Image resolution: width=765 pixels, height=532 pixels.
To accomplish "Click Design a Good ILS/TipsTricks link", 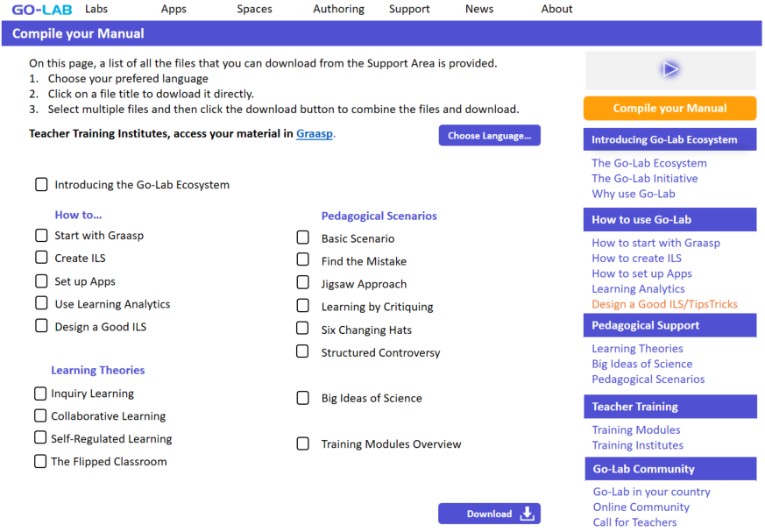I will tap(664, 304).
